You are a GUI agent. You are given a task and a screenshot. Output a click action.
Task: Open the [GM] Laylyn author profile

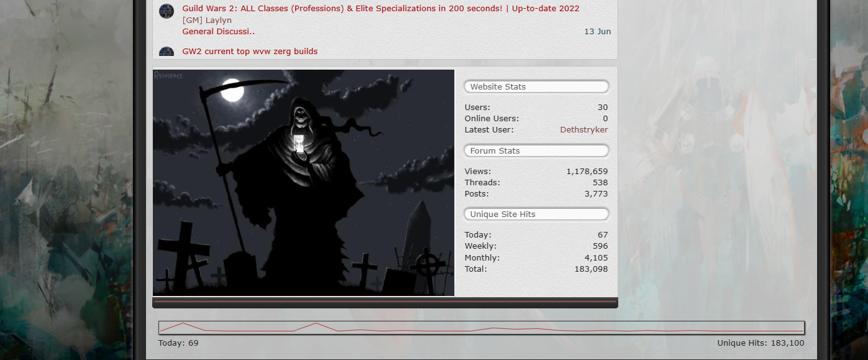[x=207, y=20]
